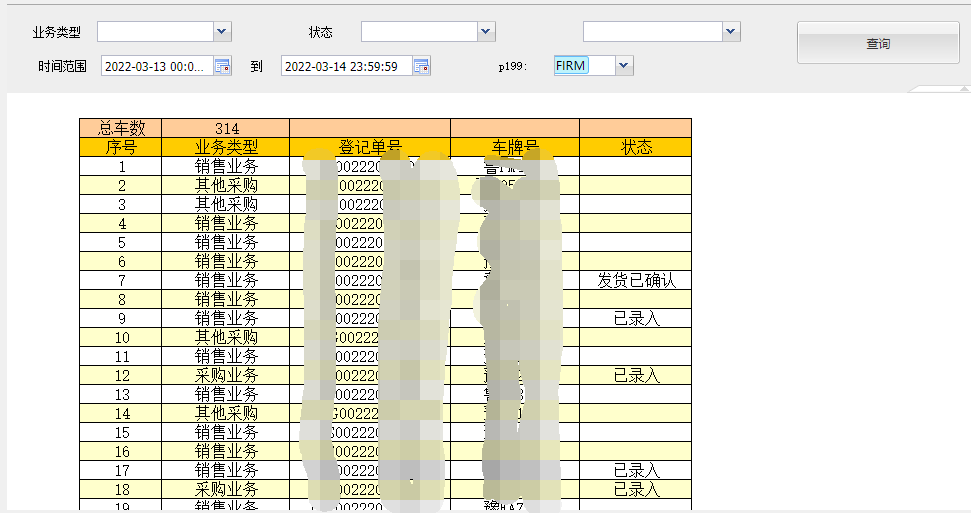This screenshot has width=971, height=513.
Task: Select row 3 其他采购 cell
Action: (x=226, y=204)
